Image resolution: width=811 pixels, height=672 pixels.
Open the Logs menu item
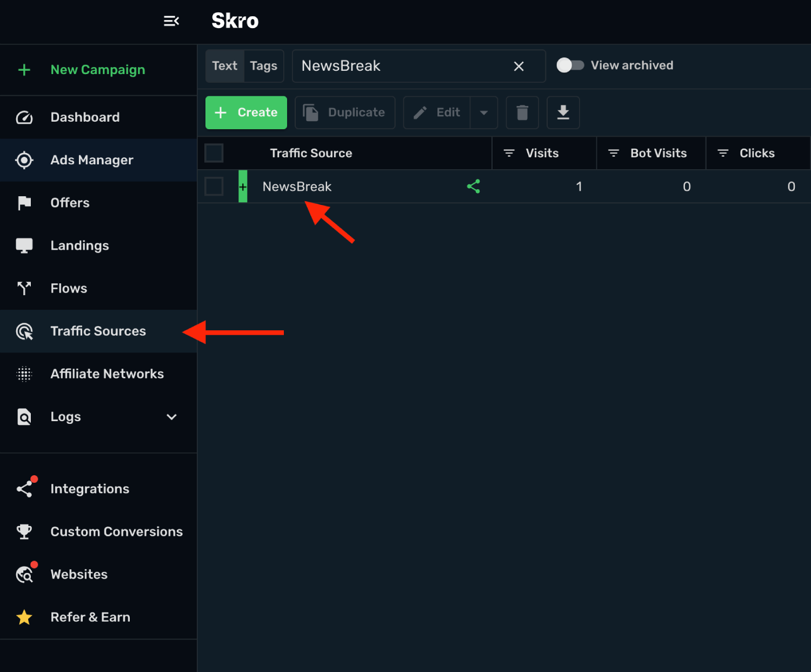coord(98,417)
